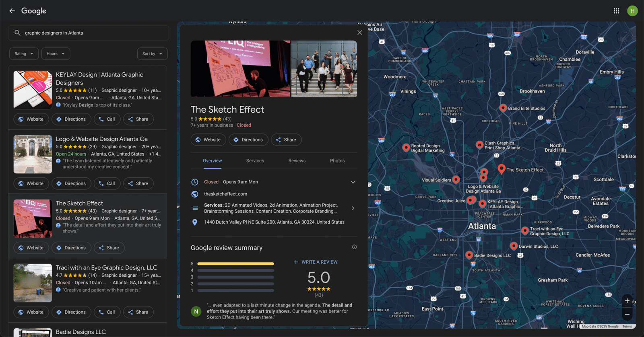Open the map Terms link
This screenshot has width=644, height=337.
(627, 327)
